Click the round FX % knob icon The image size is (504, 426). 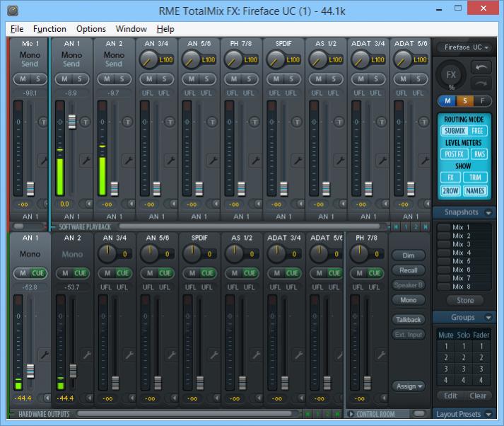click(450, 75)
